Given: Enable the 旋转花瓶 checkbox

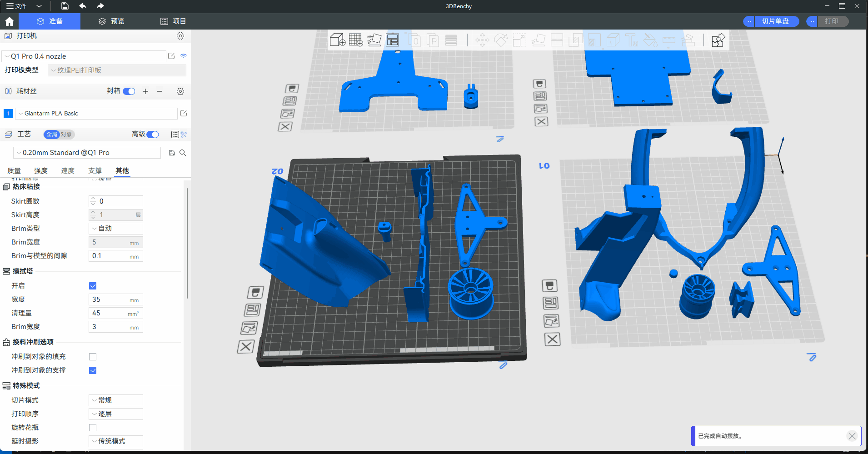Looking at the screenshot, I should click(x=93, y=428).
